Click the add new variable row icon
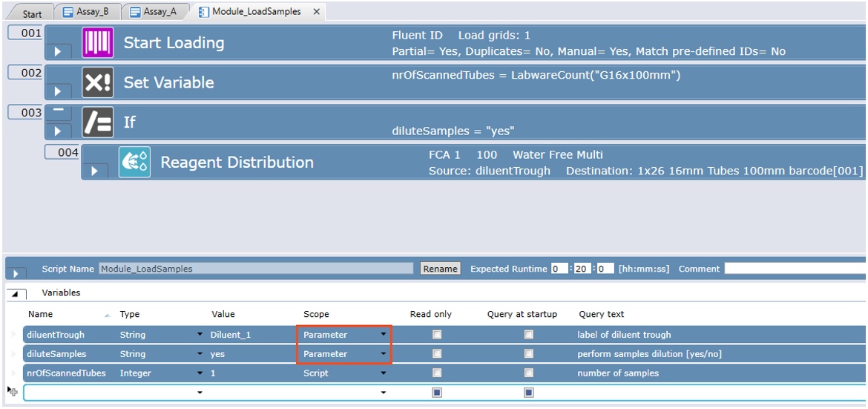 pyautogui.click(x=13, y=390)
